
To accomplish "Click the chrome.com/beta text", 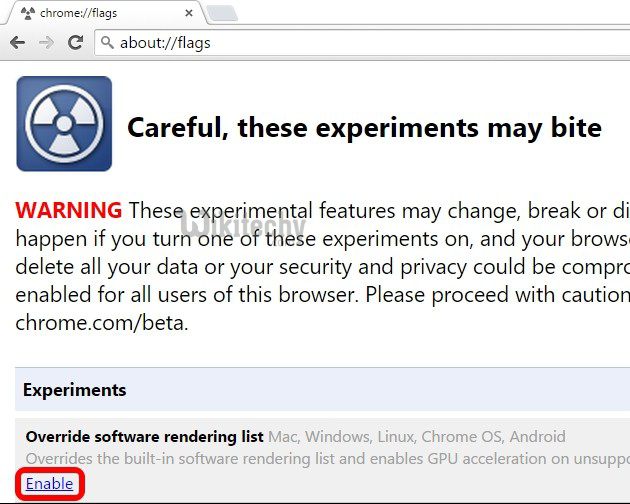I will (101, 323).
